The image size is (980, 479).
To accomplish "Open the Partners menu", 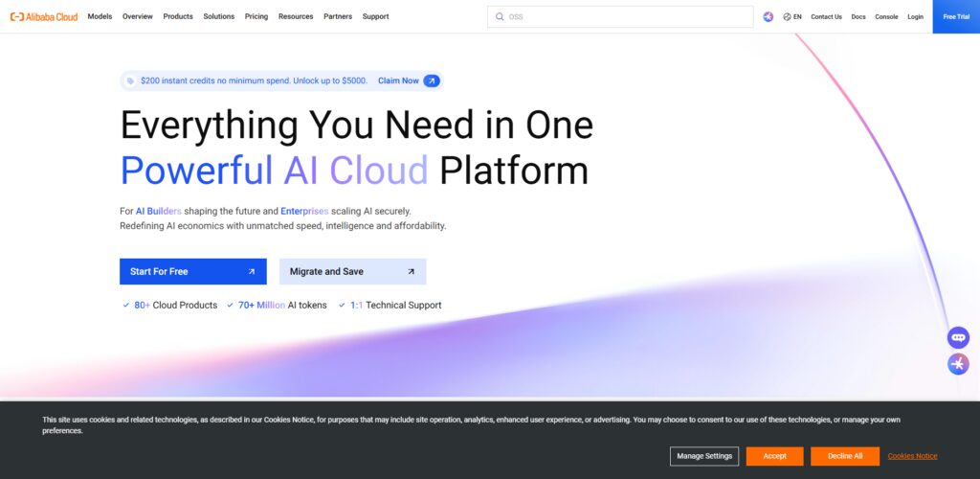I will coord(338,17).
